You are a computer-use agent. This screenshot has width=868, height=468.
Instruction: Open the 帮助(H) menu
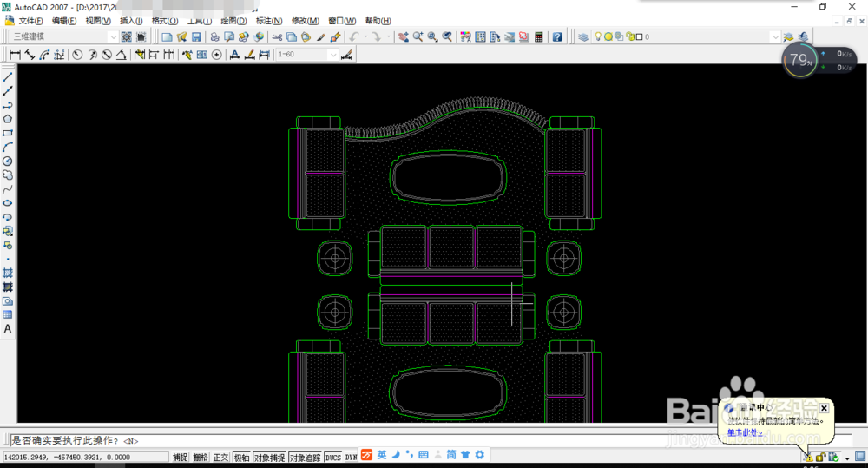378,21
